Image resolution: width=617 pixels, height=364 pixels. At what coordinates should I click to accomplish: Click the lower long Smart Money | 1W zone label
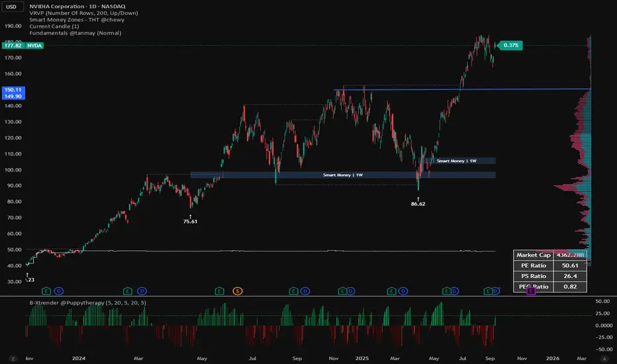click(x=343, y=175)
